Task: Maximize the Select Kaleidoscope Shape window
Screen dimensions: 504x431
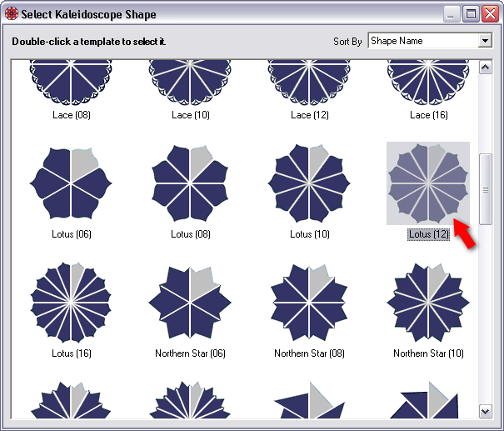Action: click(471, 14)
